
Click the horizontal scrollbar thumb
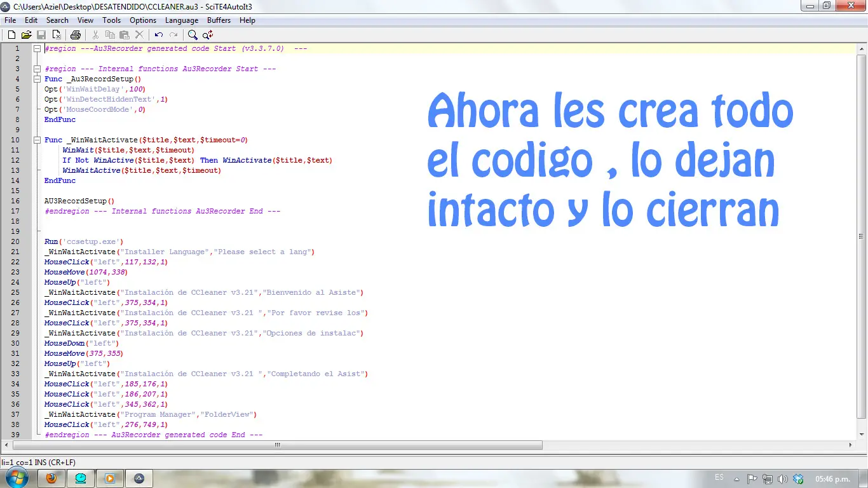(x=276, y=445)
